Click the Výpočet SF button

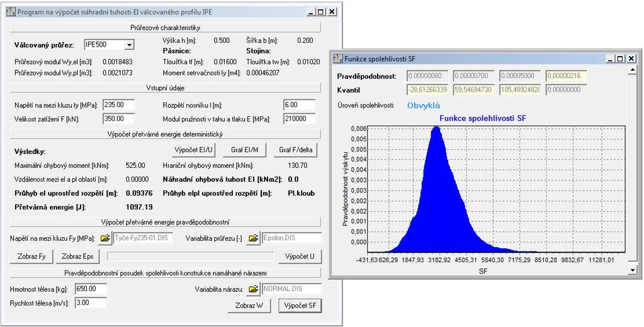click(300, 306)
